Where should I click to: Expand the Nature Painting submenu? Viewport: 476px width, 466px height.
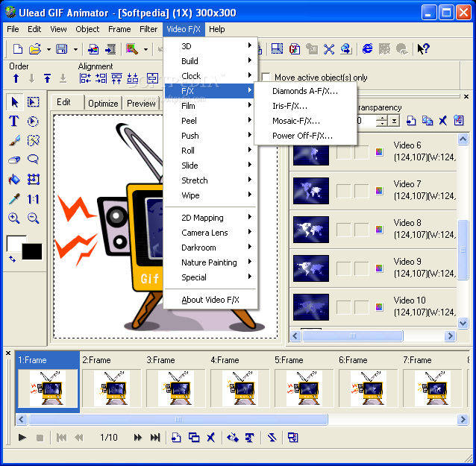point(211,262)
